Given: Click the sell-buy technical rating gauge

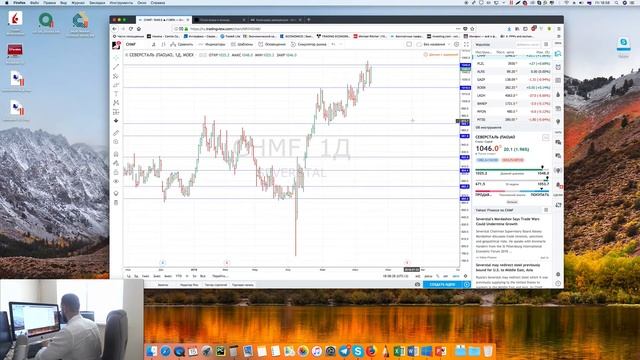Looking at the screenshot, I should [x=512, y=192].
